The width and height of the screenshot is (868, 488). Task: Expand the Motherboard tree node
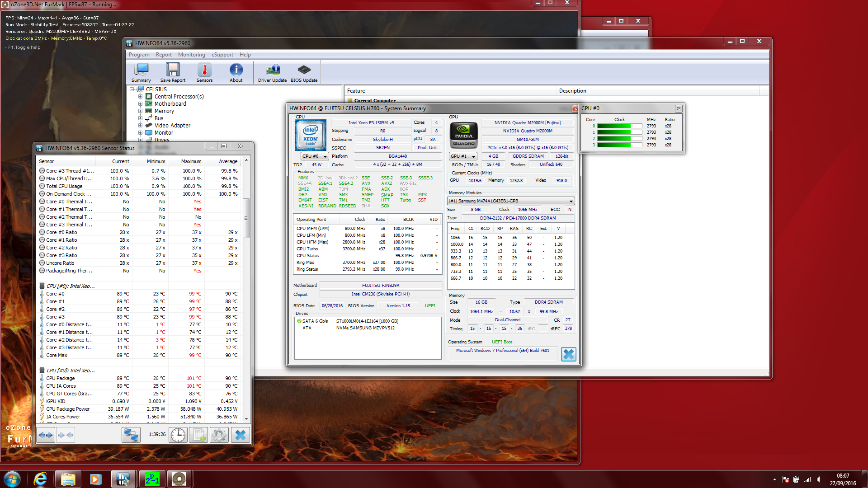[x=140, y=104]
